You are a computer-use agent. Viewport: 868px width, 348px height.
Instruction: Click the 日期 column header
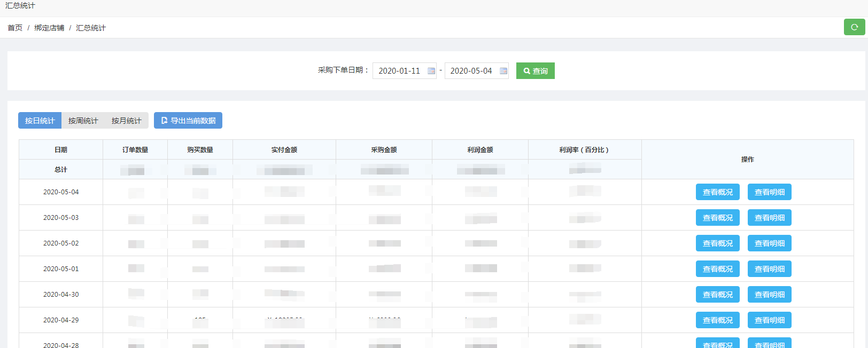(61, 150)
